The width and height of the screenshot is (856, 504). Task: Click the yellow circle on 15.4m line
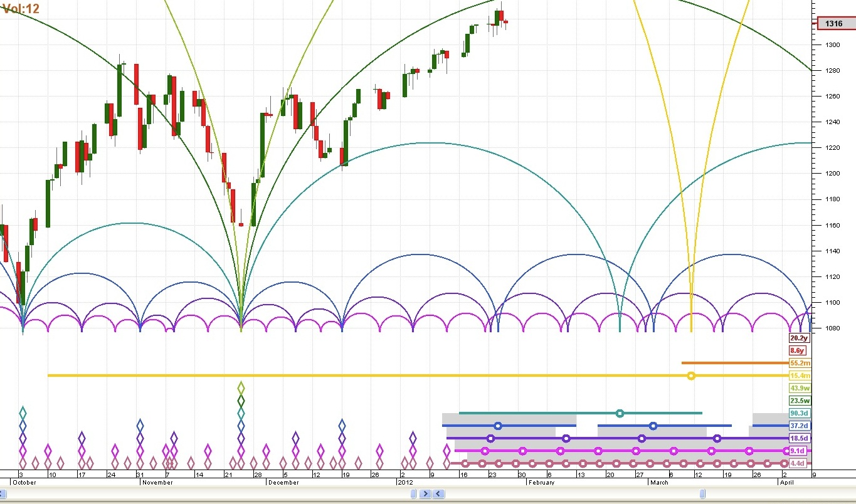pos(691,376)
